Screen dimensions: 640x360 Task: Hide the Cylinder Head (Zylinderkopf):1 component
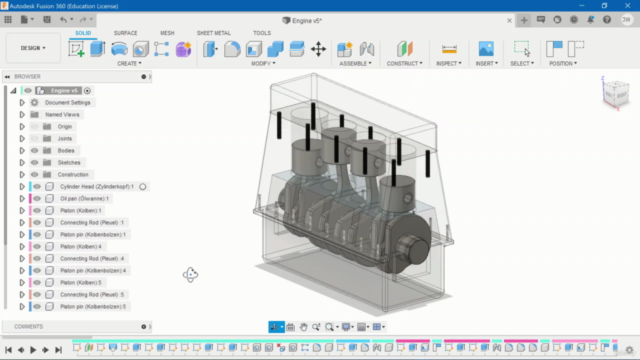(x=37, y=187)
